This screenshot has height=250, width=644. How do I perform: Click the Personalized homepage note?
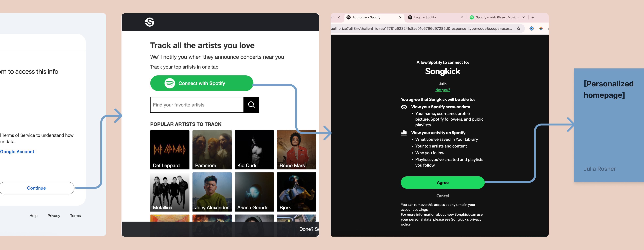[x=609, y=125]
